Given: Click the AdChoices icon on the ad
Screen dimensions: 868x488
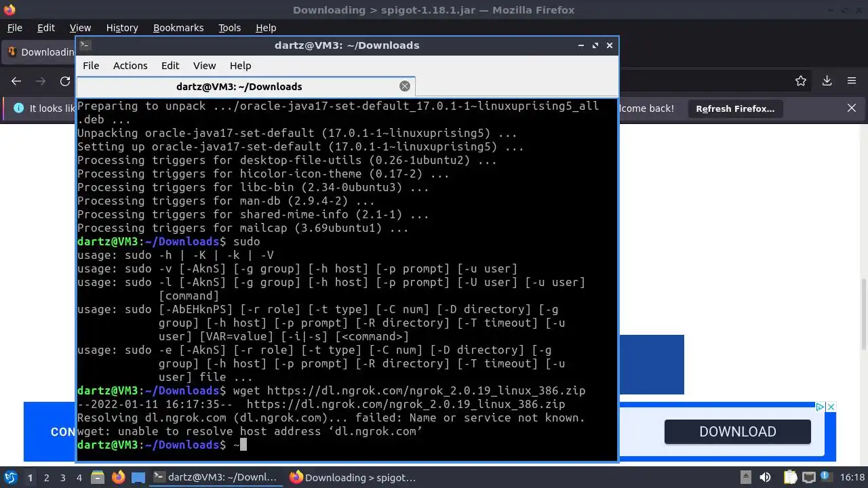Looking at the screenshot, I should (x=820, y=407).
